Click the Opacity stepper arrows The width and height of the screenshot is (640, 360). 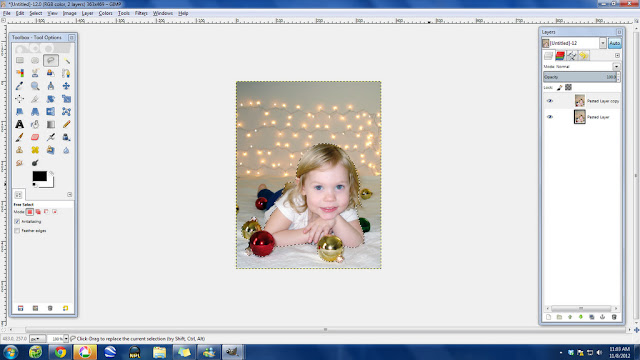pyautogui.click(x=618, y=77)
